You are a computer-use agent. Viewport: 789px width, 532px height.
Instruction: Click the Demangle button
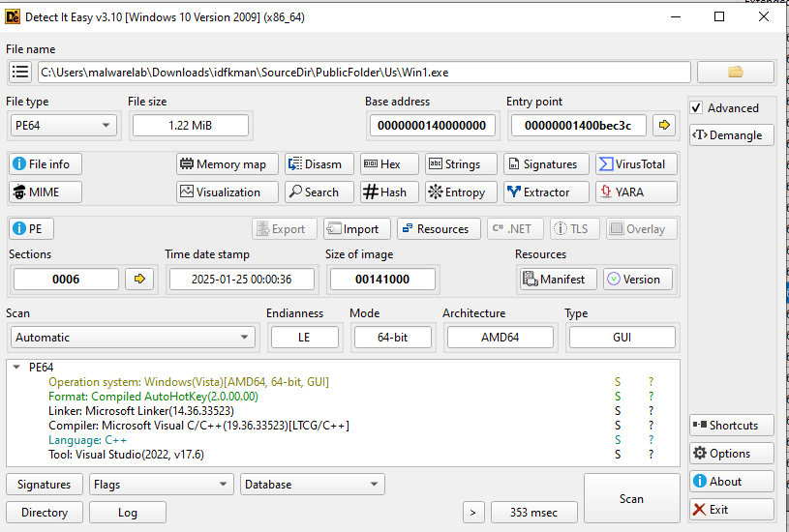click(731, 135)
